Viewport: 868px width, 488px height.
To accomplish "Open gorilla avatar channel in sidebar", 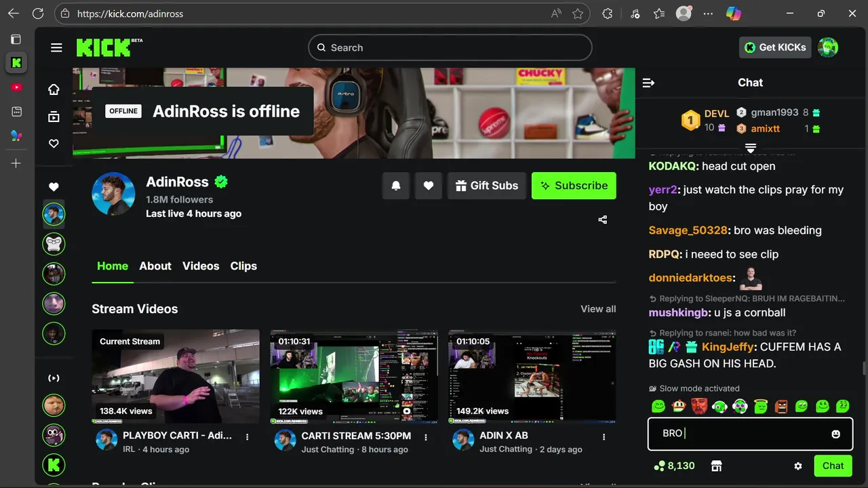I will click(x=54, y=243).
